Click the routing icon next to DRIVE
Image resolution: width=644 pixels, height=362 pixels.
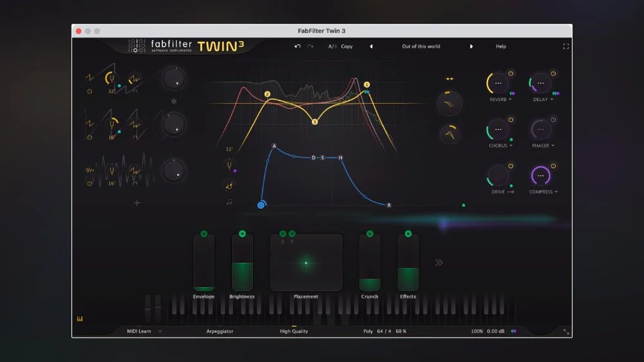pos(511,192)
